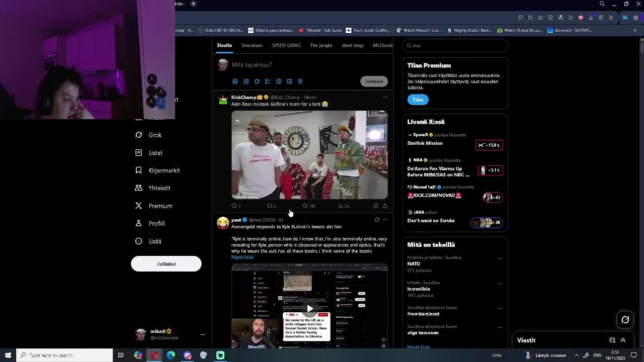Open Grok in the sidebar
644x362 pixels.
(149, 135)
